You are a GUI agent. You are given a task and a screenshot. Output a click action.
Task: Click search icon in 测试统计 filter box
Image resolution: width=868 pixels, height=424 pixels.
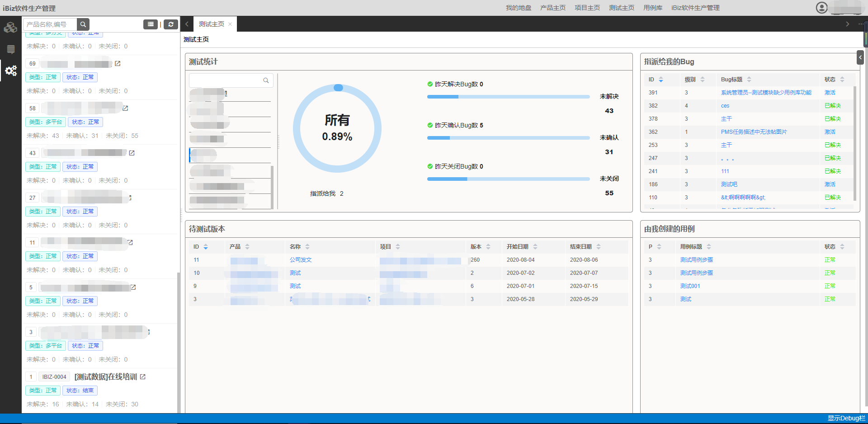click(x=266, y=80)
